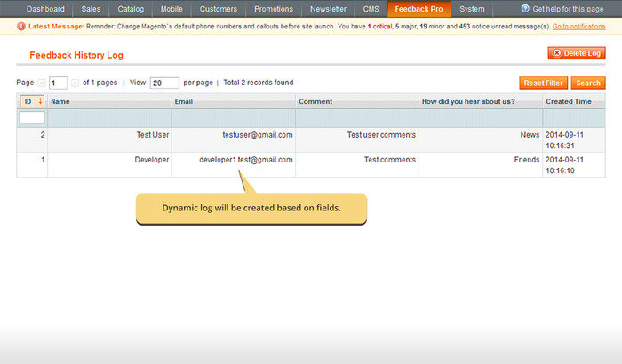
Task: Focus the ID filter input box
Action: (32, 117)
